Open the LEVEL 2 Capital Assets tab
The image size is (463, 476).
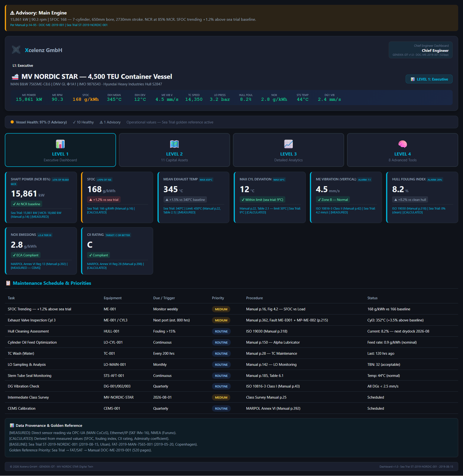click(x=174, y=150)
